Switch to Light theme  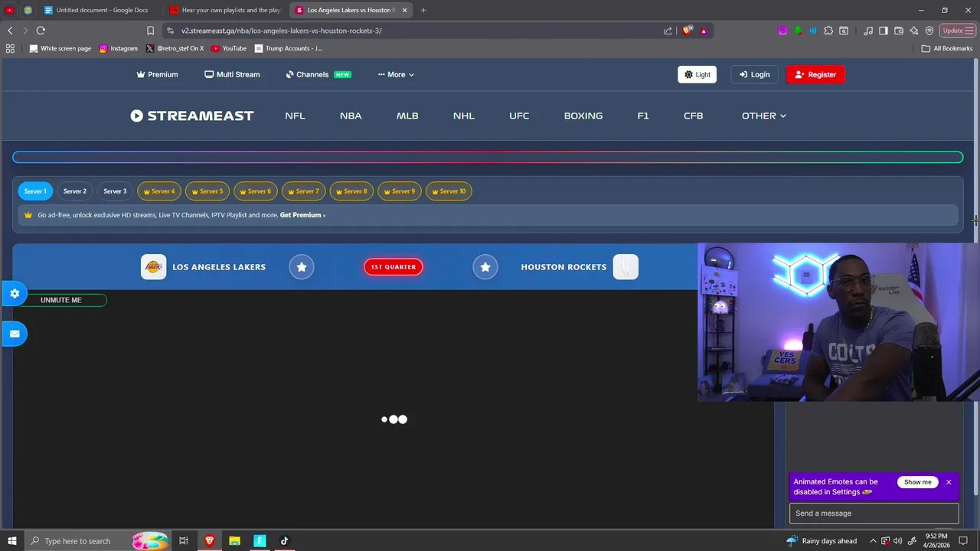[697, 74]
